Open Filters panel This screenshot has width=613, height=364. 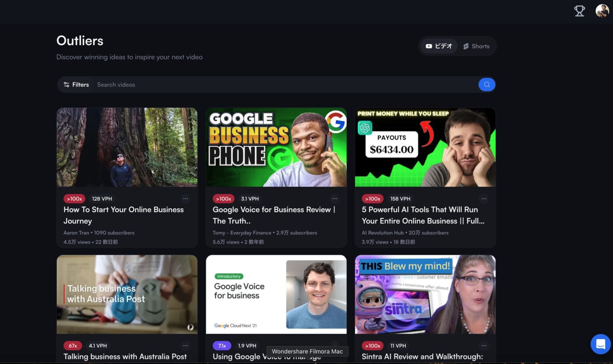76,84
